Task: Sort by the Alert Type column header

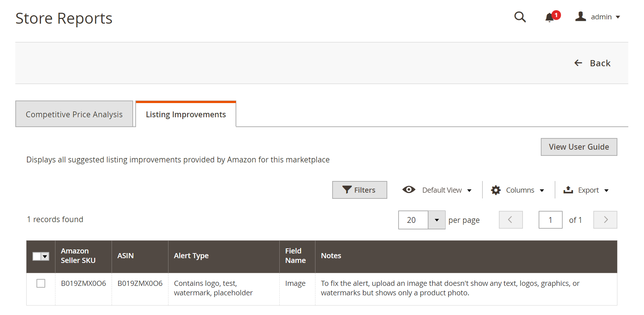Action: click(191, 256)
